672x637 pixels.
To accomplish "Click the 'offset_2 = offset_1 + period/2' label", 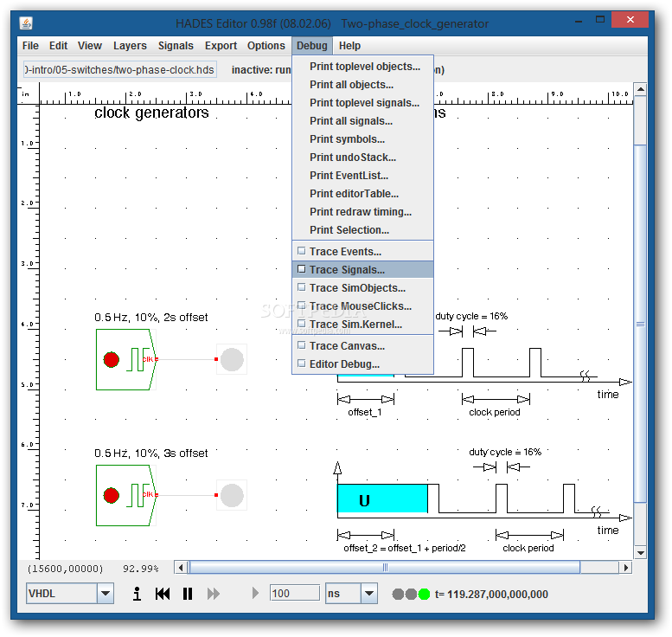I will pos(405,548).
